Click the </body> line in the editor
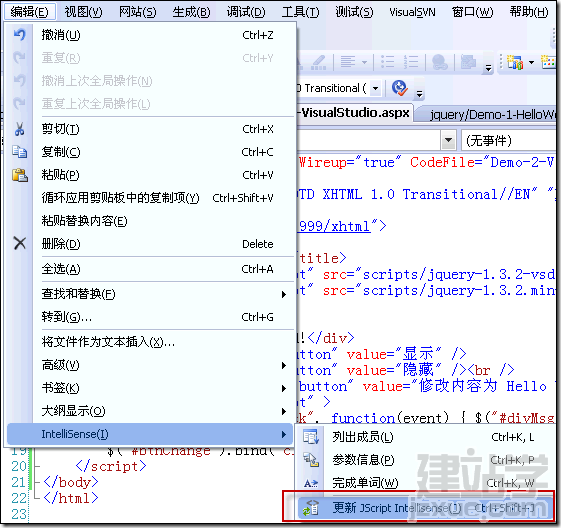561x528 pixels. coord(71,482)
